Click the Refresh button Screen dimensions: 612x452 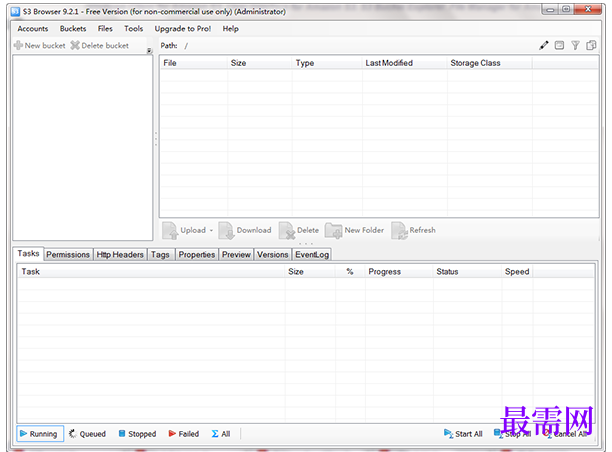coord(413,230)
